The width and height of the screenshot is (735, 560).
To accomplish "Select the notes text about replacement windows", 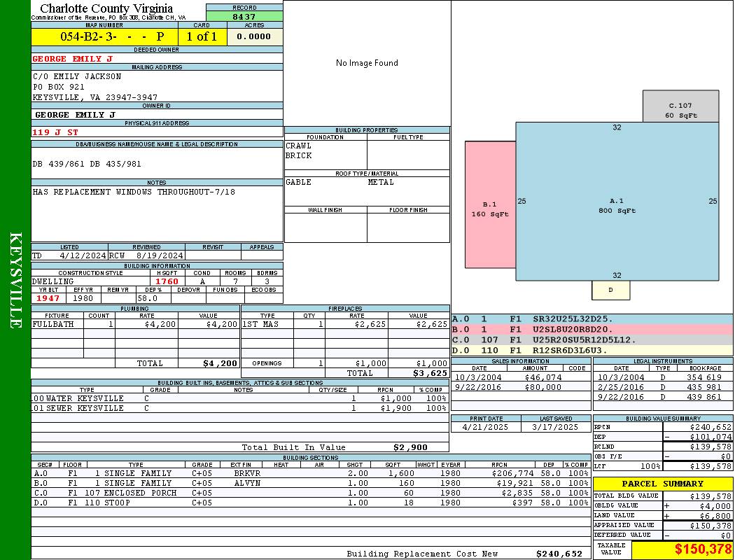I will tap(134, 192).
